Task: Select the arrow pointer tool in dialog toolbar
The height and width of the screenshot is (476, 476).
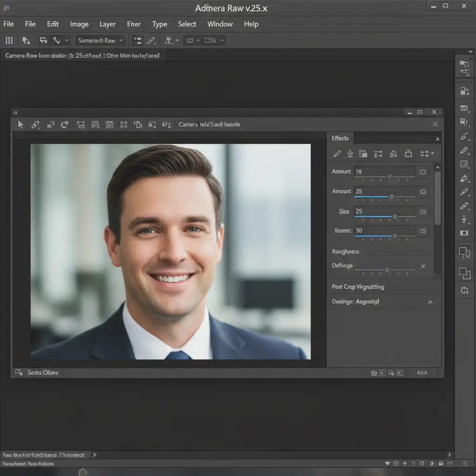Action: (x=21, y=125)
